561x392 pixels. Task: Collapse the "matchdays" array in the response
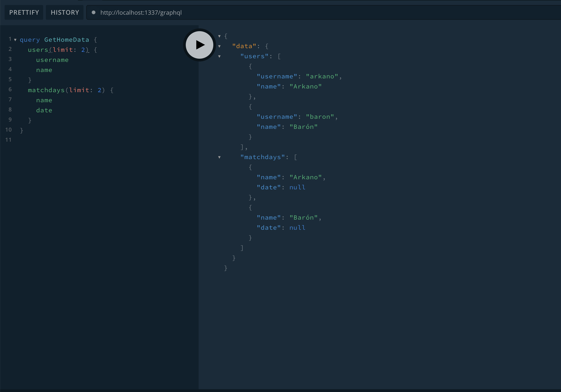[219, 157]
